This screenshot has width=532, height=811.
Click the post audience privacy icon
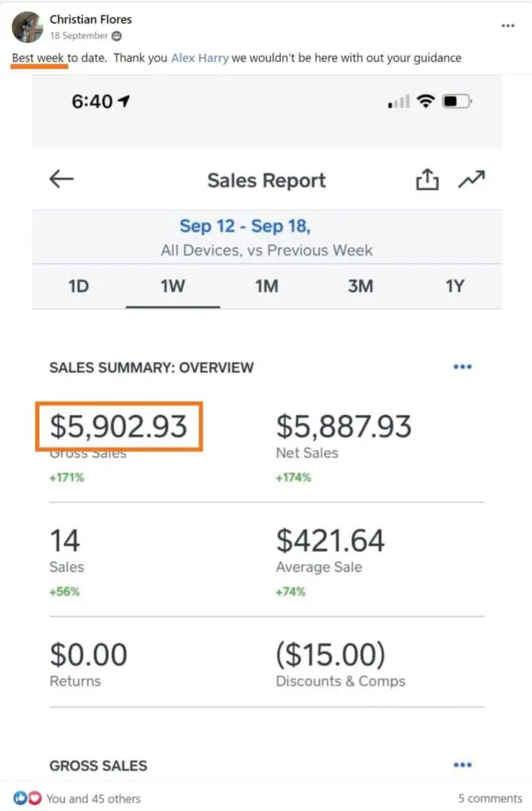(116, 36)
